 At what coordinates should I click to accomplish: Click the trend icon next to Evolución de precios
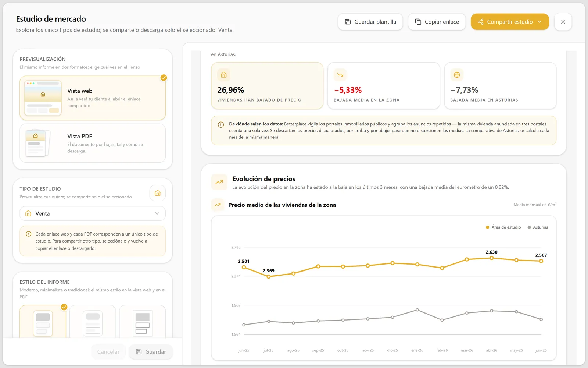tap(219, 182)
